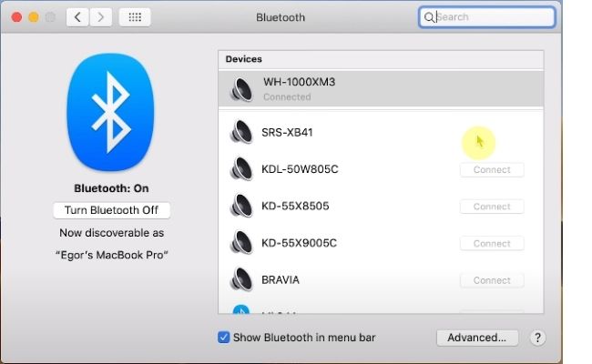Screen dimensions: 592x364
Task: Select the KD-55X9005C device name
Action: coord(299,243)
